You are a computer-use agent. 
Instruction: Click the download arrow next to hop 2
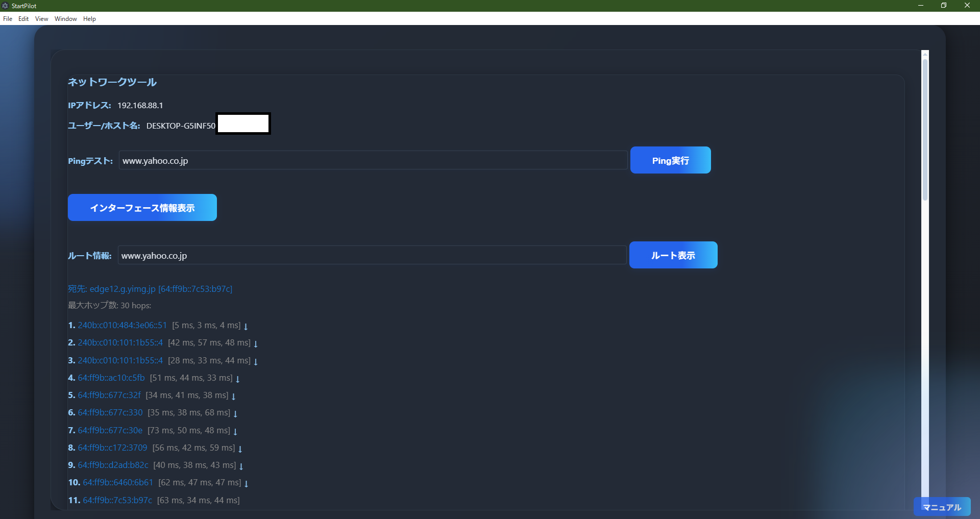pyautogui.click(x=255, y=343)
